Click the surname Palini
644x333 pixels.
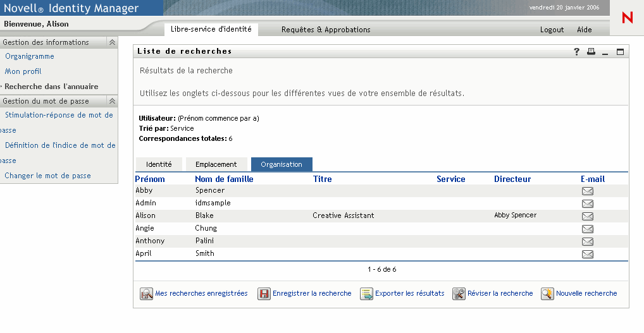204,241
